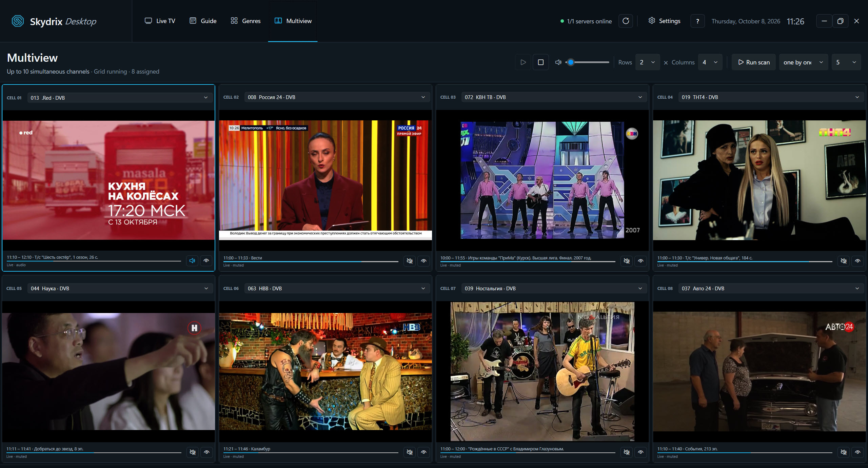Click eye icon in Cell 03
The height and width of the screenshot is (468, 868).
[x=640, y=261]
